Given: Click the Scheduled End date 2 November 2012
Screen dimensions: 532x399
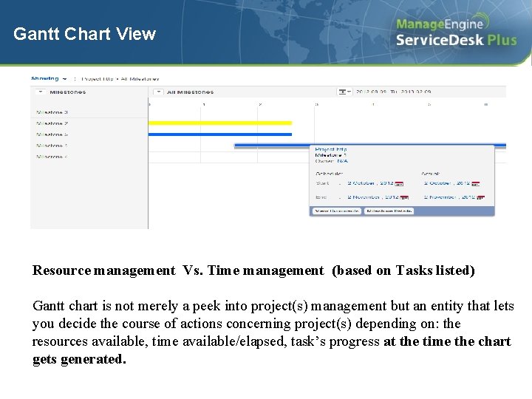Looking at the screenshot, I should point(373,197).
